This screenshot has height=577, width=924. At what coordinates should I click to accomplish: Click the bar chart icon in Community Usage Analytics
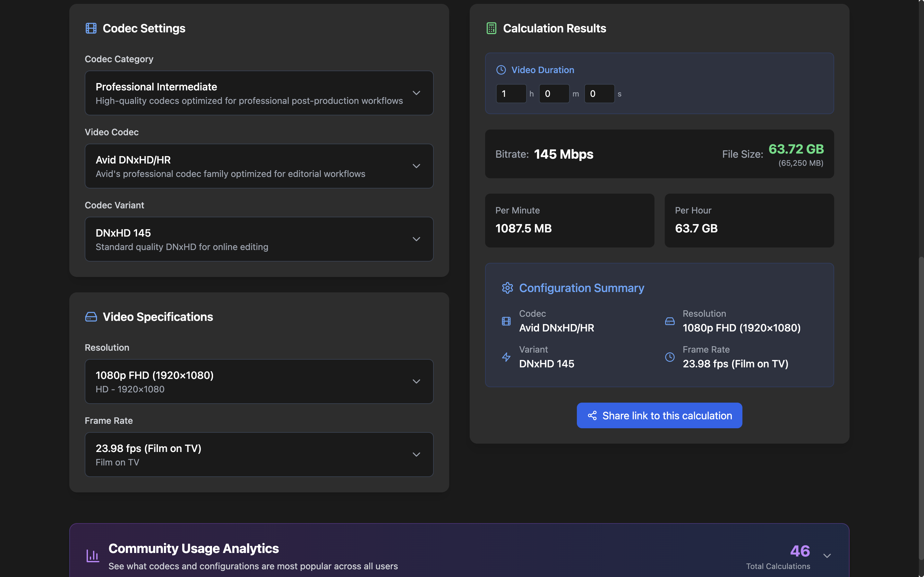point(93,556)
